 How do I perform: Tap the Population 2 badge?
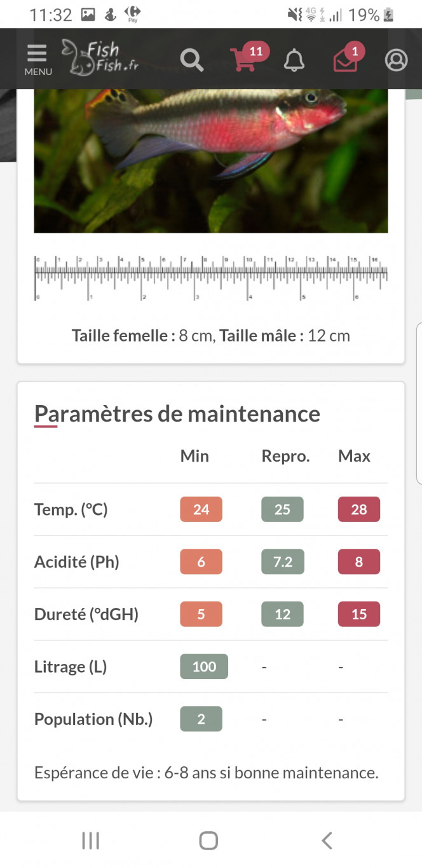(201, 719)
